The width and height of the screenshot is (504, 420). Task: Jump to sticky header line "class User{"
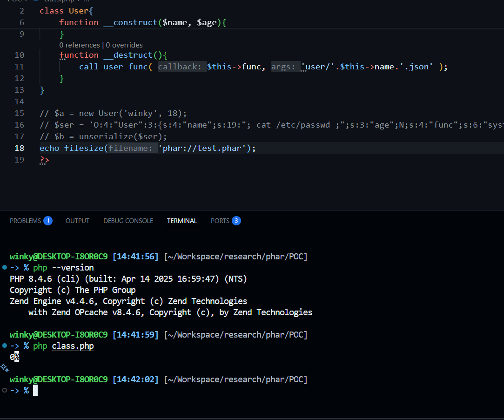tap(66, 11)
